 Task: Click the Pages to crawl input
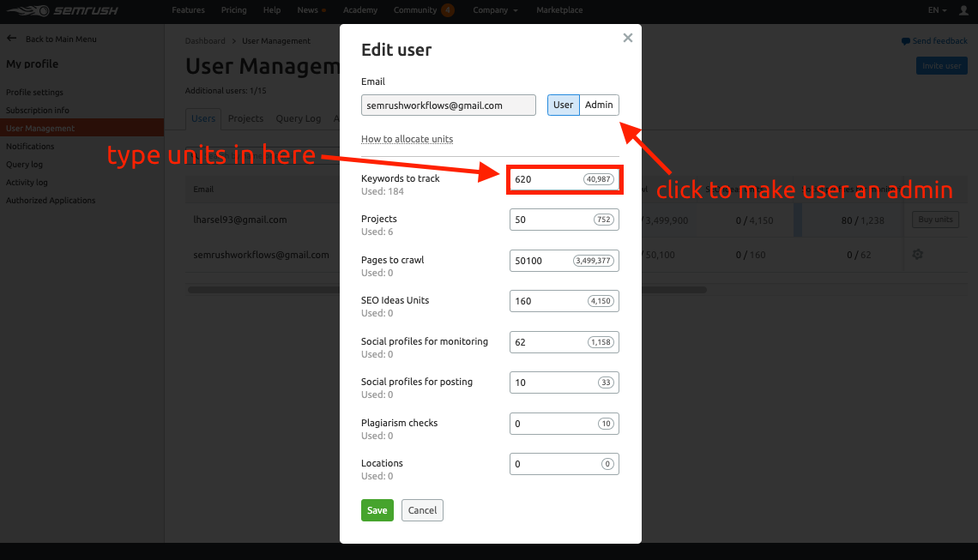point(564,261)
